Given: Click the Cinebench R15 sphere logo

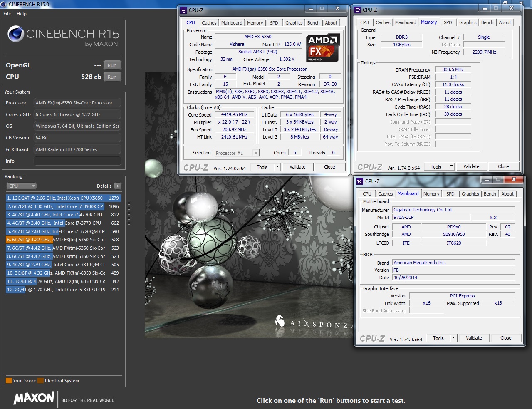Looking at the screenshot, I should click(15, 34).
